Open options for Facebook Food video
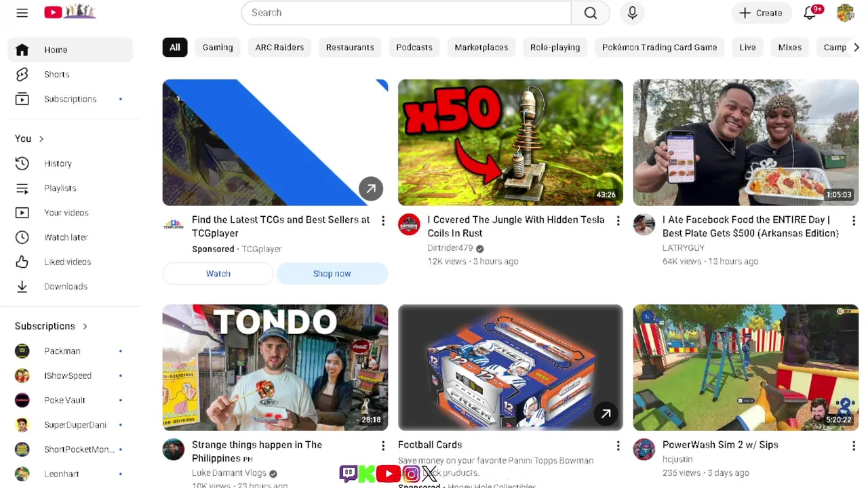 854,221
